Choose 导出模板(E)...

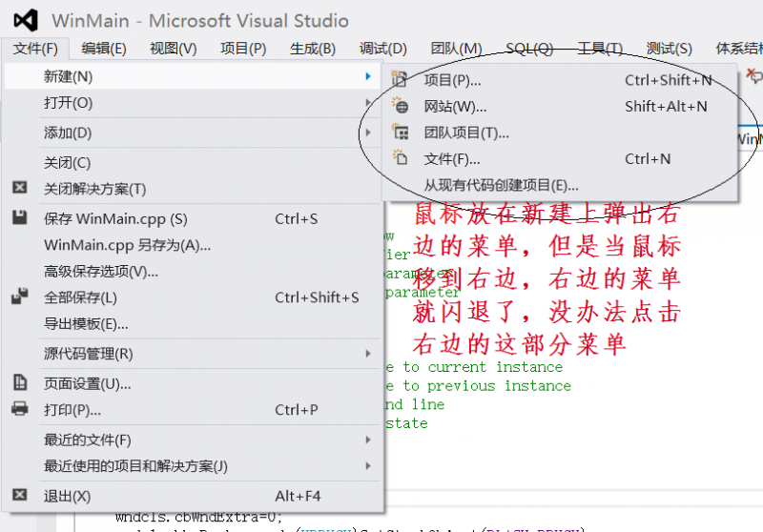[x=192, y=324]
